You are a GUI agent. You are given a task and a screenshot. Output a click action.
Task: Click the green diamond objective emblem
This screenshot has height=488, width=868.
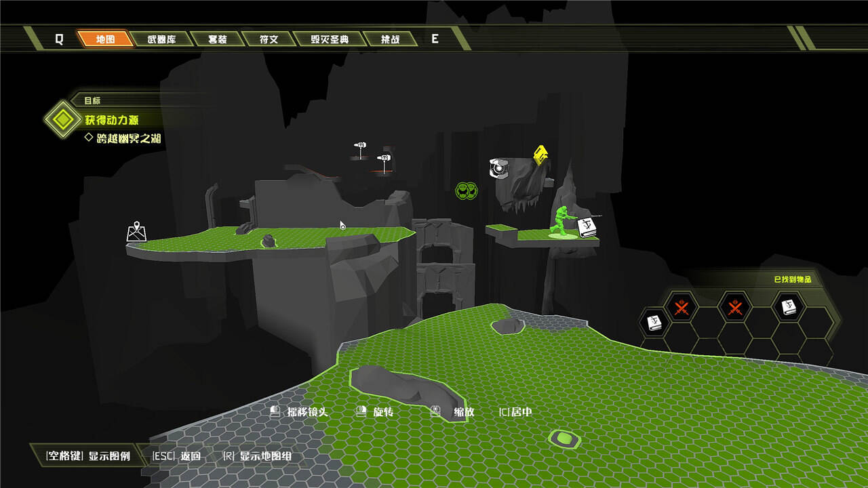point(62,120)
